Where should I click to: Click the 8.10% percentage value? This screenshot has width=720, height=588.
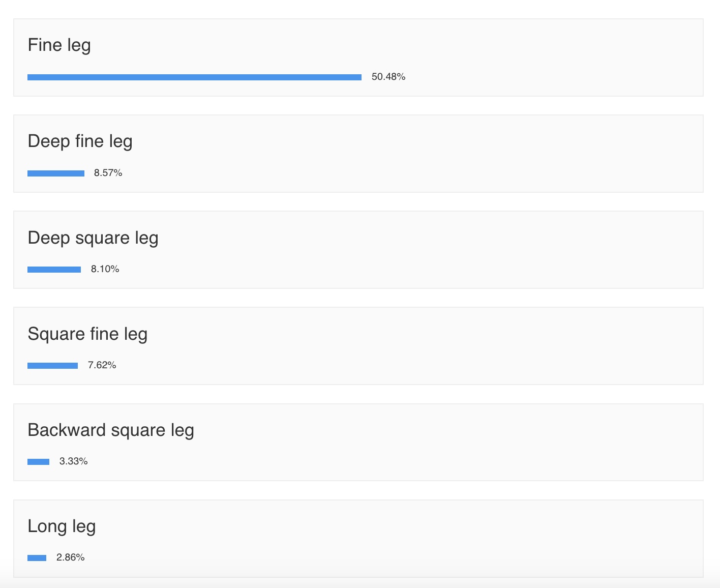pos(105,269)
